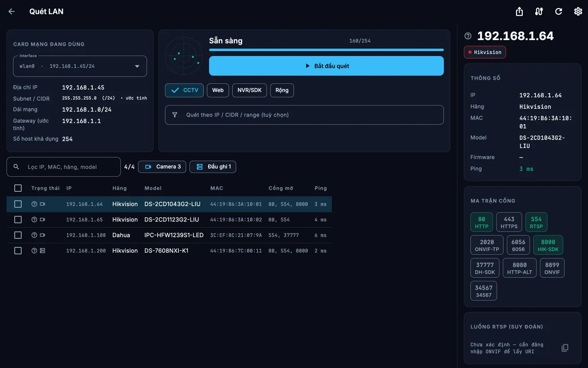Open settings via the gear icon
This screenshot has width=588, height=368.
[x=578, y=11]
